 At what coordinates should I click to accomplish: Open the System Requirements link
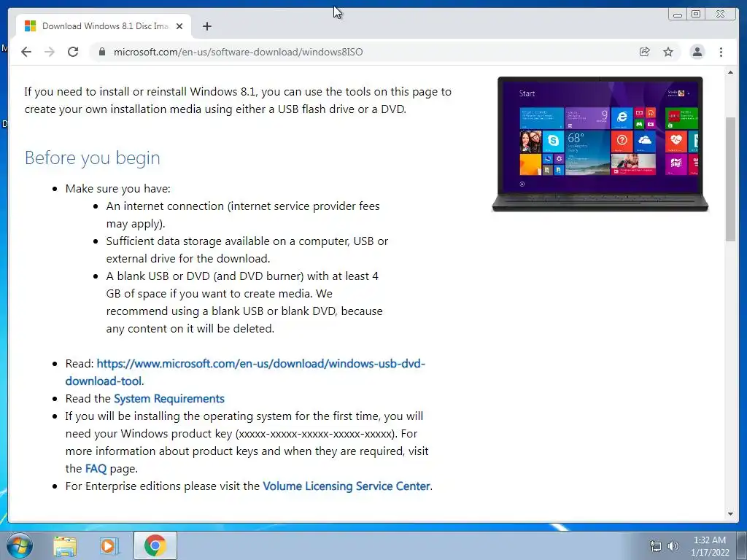click(169, 399)
